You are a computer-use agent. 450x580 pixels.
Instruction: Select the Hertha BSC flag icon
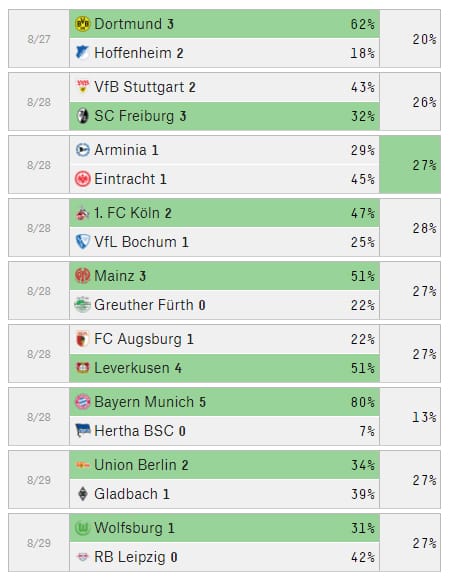click(x=82, y=431)
